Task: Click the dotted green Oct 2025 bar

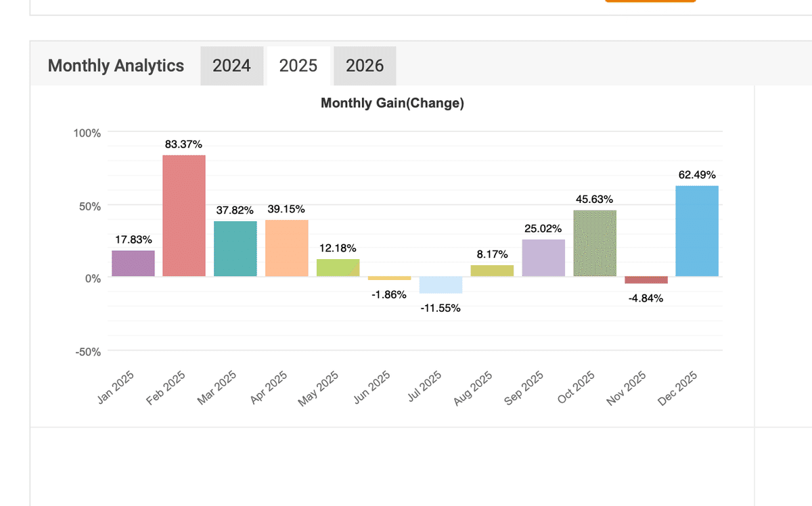Action: point(595,243)
